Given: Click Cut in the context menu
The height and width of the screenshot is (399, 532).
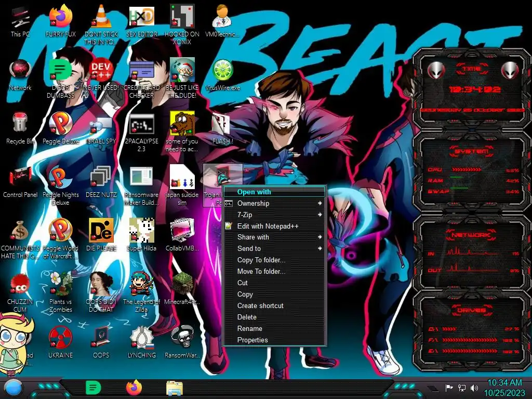Looking at the screenshot, I should coord(274,283).
